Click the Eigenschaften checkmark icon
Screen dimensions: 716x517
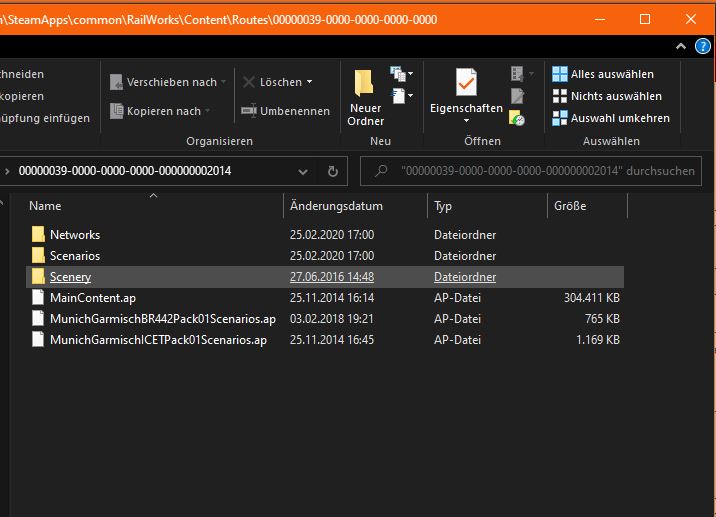pos(466,82)
